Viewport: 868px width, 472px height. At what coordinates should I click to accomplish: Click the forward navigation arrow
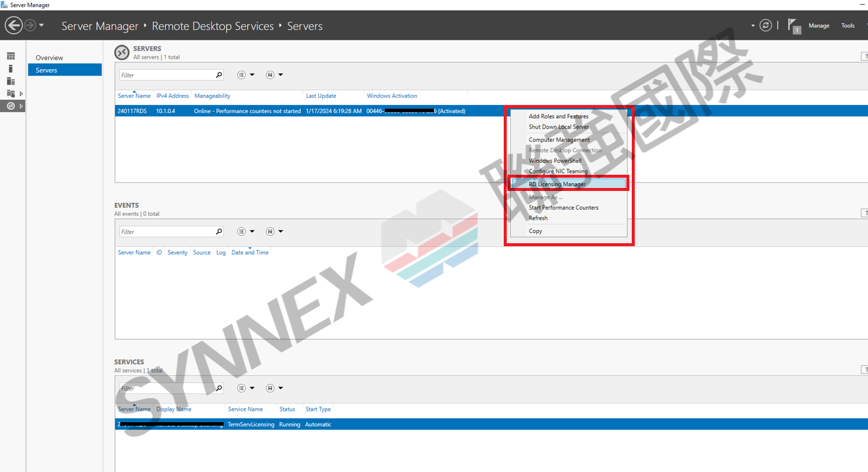coord(29,25)
